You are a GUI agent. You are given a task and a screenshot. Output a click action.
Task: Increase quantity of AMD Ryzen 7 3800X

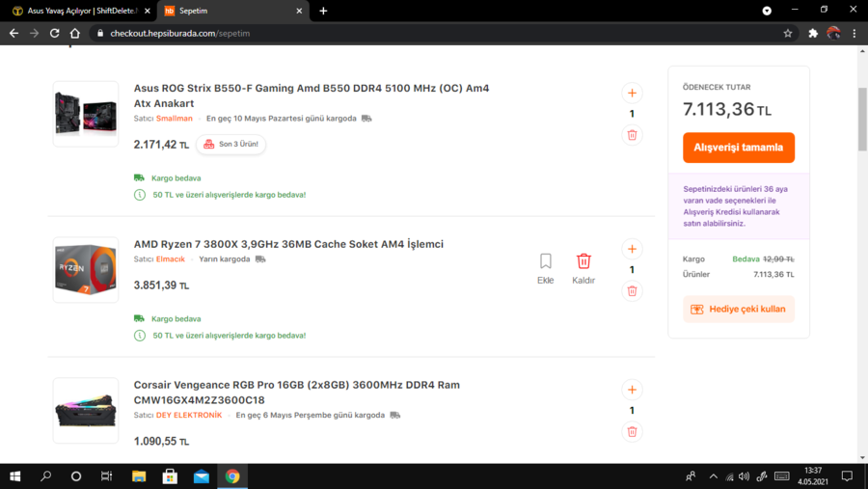coord(632,249)
